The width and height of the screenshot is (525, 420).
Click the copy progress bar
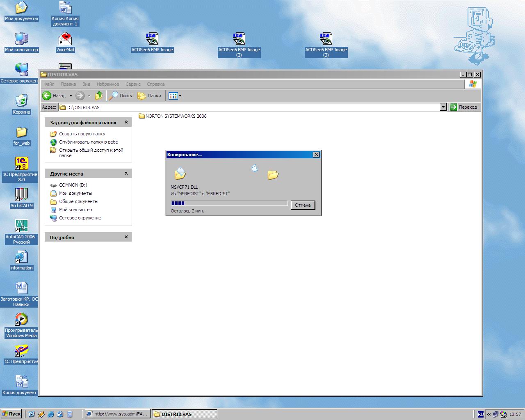coord(229,203)
